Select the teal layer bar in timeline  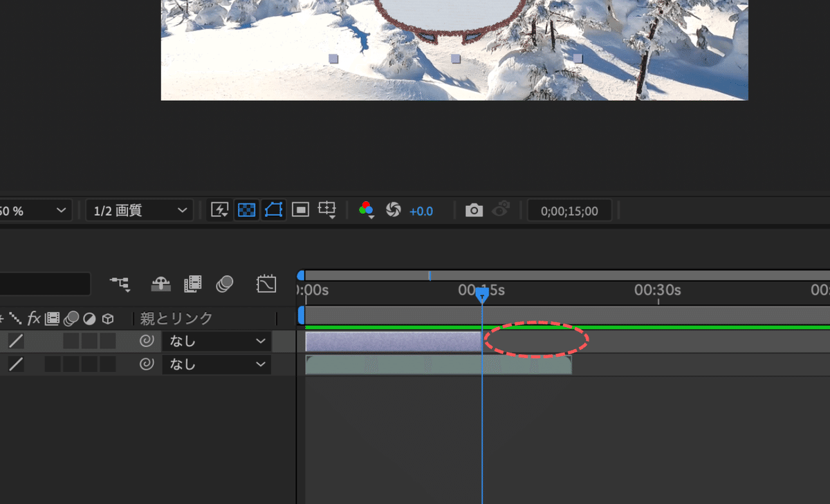(439, 365)
